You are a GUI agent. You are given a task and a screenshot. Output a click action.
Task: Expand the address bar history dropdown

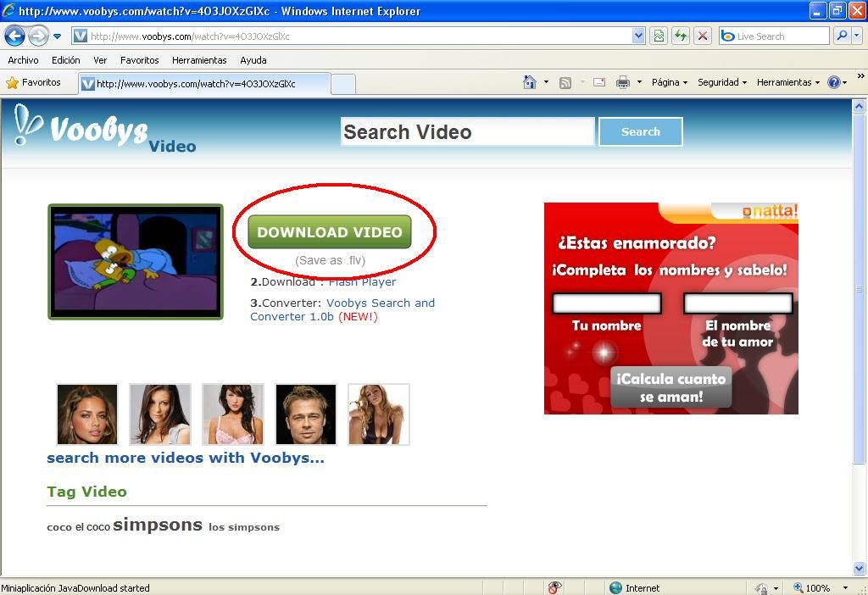638,36
